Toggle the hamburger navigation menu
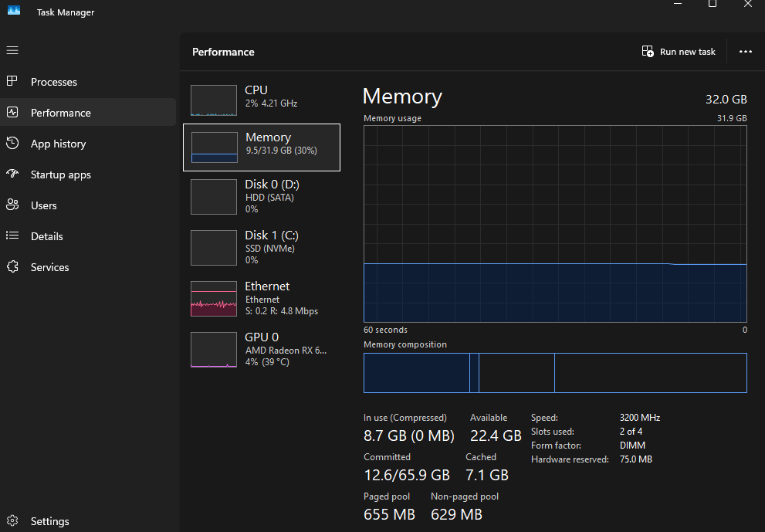This screenshot has width=765, height=532. click(12, 50)
